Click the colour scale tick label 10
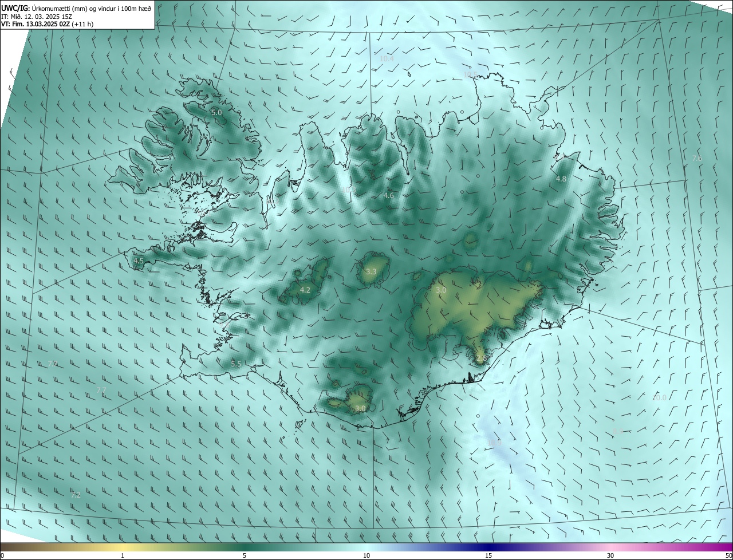The width and height of the screenshot is (733, 560). point(366,555)
